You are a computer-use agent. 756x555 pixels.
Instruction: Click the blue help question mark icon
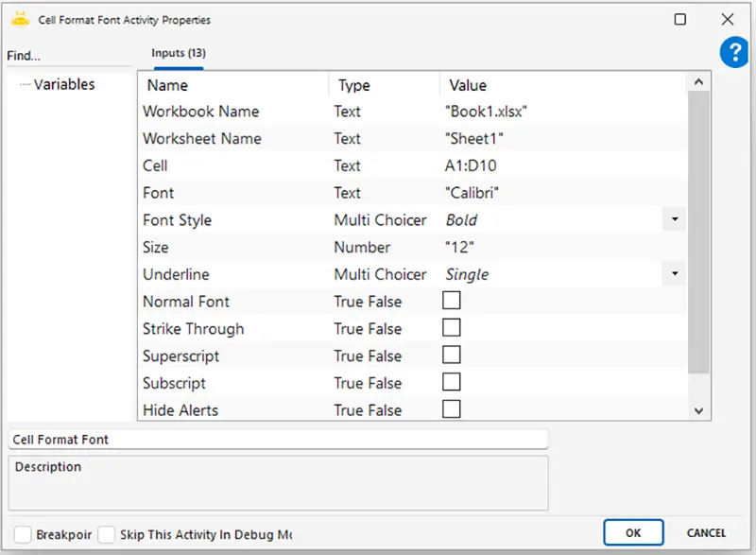735,52
